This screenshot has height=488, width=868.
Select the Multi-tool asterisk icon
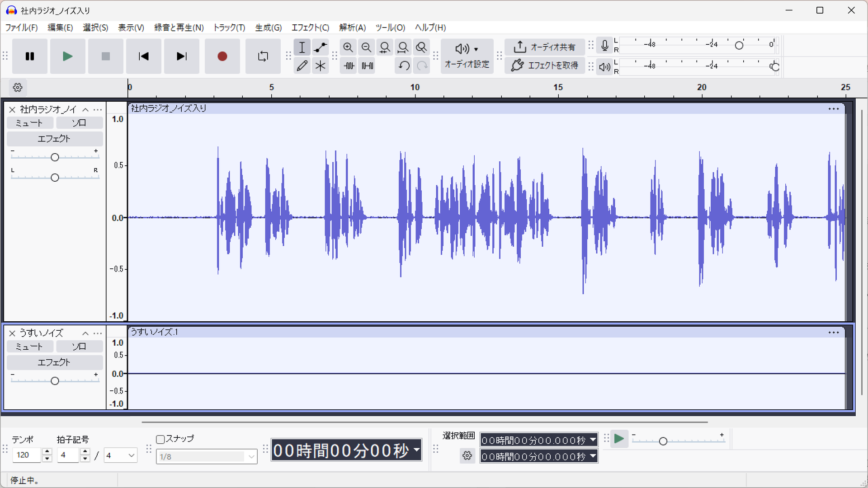point(321,66)
